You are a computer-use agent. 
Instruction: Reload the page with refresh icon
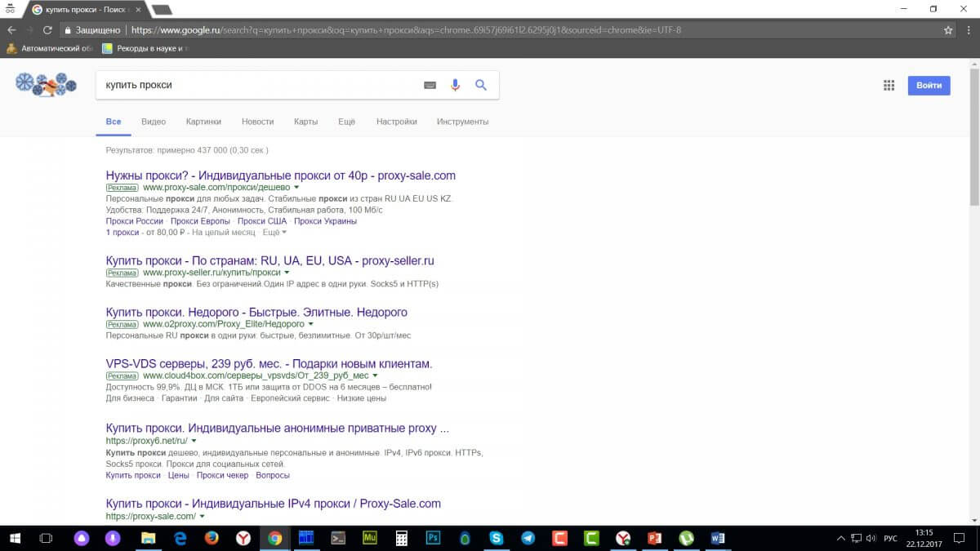pos(48,30)
